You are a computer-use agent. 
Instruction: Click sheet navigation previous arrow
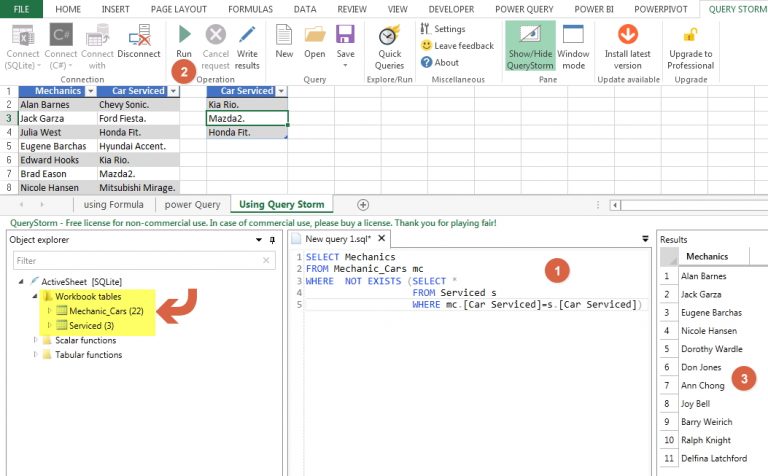coord(21,205)
